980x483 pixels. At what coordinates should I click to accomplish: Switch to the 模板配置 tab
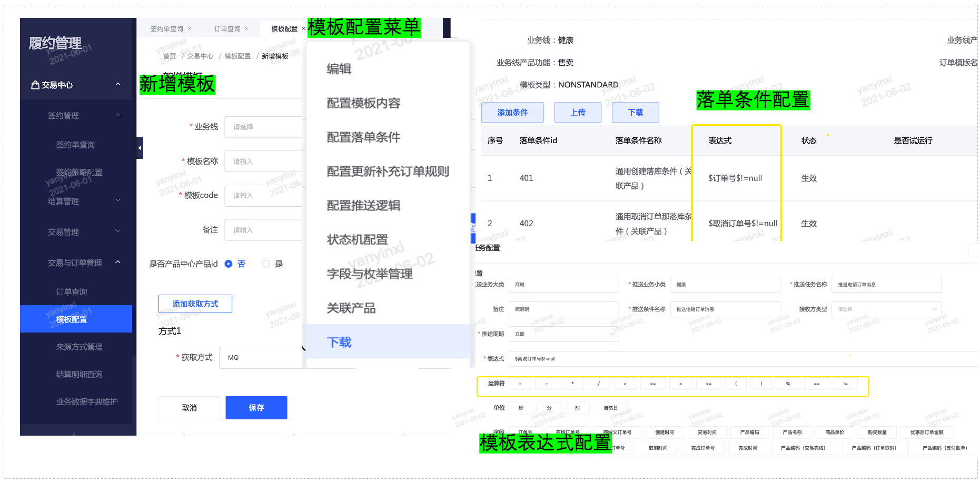click(x=284, y=29)
